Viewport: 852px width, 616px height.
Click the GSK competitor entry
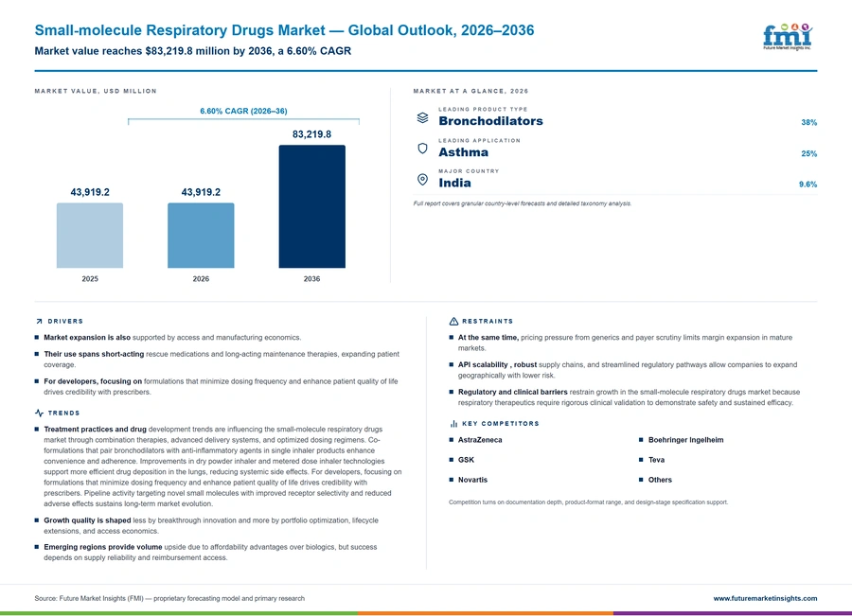[x=466, y=460]
